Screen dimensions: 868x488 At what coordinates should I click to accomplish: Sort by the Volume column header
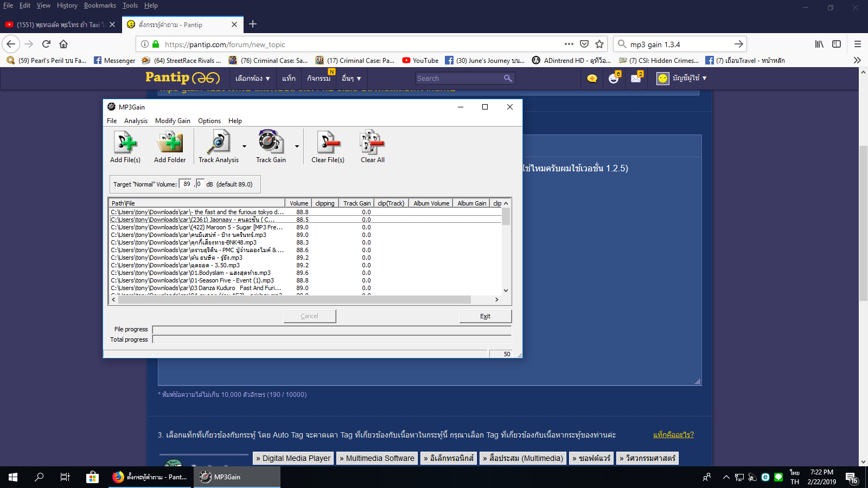297,203
